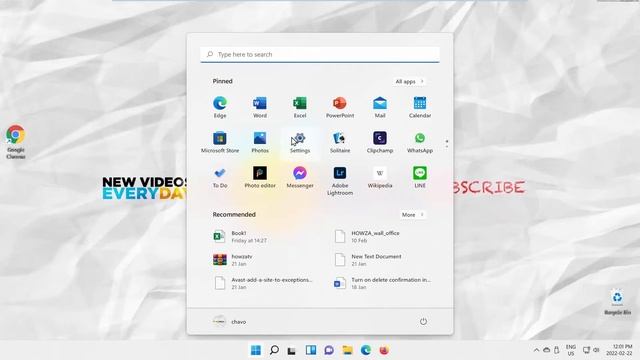Open Clipchamp video editor
The height and width of the screenshot is (360, 640).
coord(380,142)
